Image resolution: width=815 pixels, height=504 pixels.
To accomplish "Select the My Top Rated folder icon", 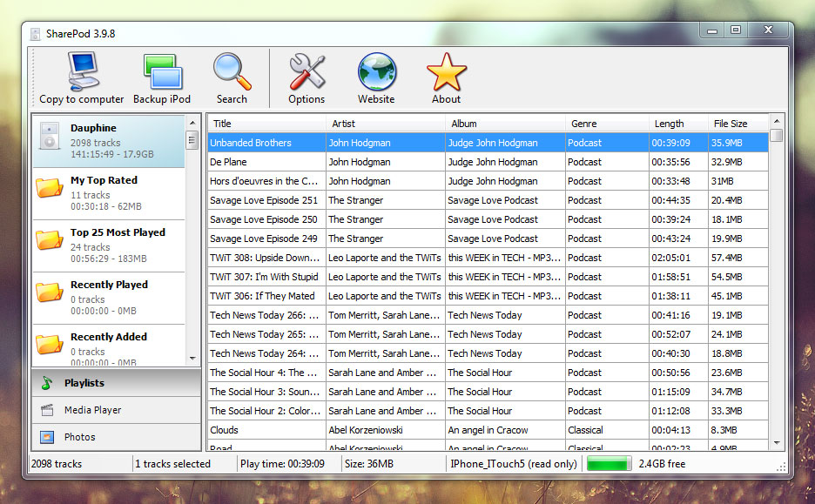I will [x=50, y=186].
